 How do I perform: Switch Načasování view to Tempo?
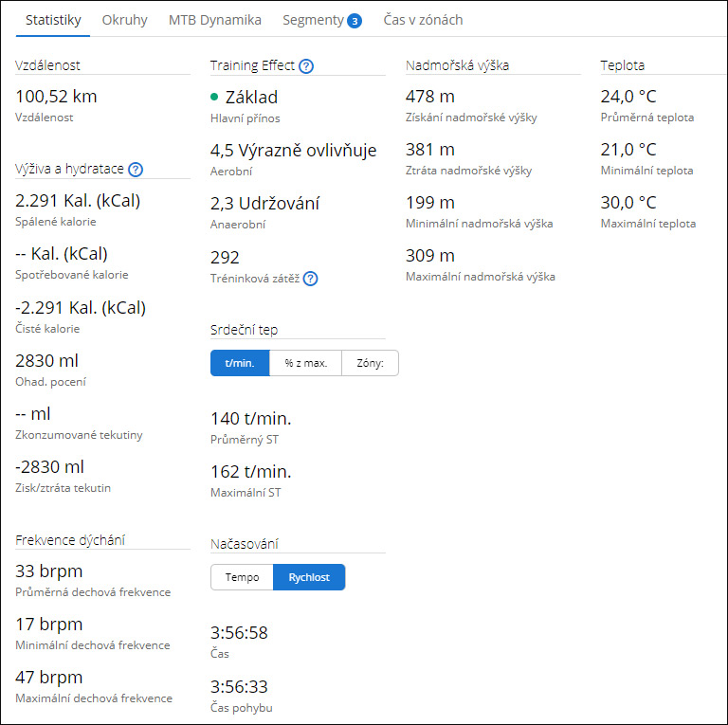pyautogui.click(x=242, y=577)
